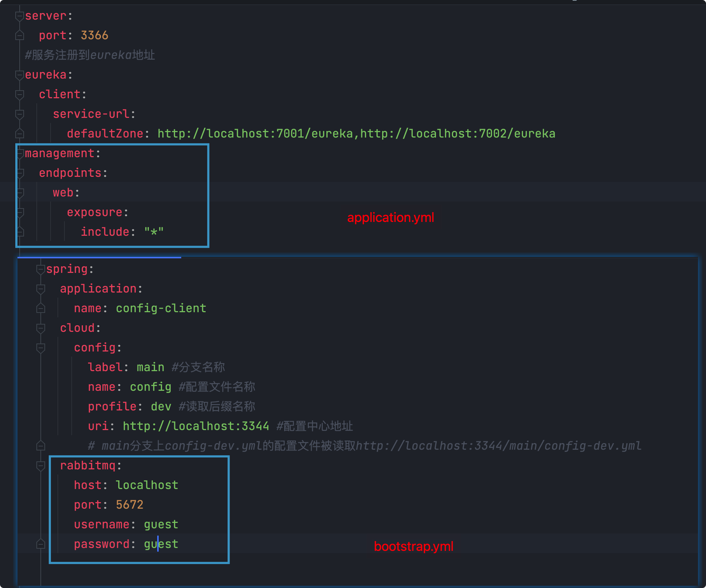Fold the config section gutter icon

point(41,348)
